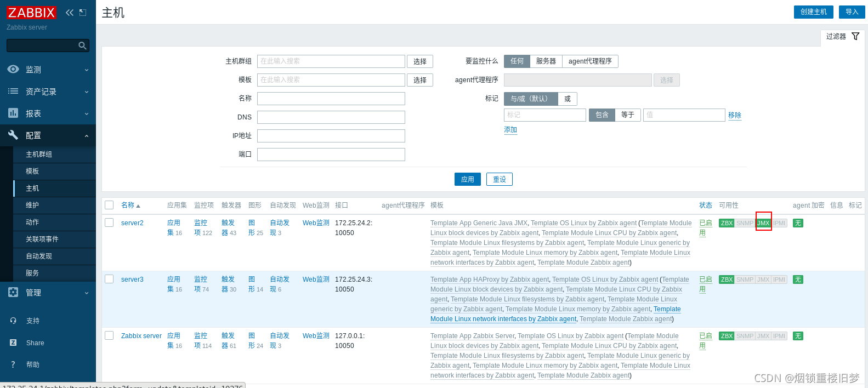Click the ZBX availability badge for server3
This screenshot has height=388, width=868.
(x=727, y=279)
